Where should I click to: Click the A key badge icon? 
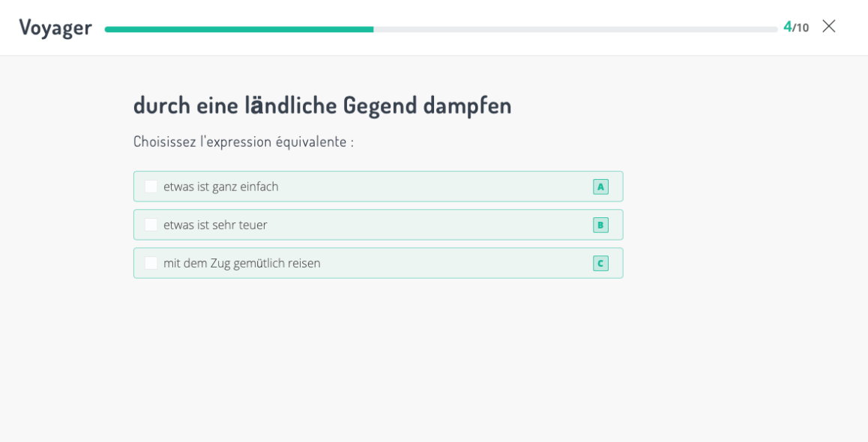[x=600, y=187]
